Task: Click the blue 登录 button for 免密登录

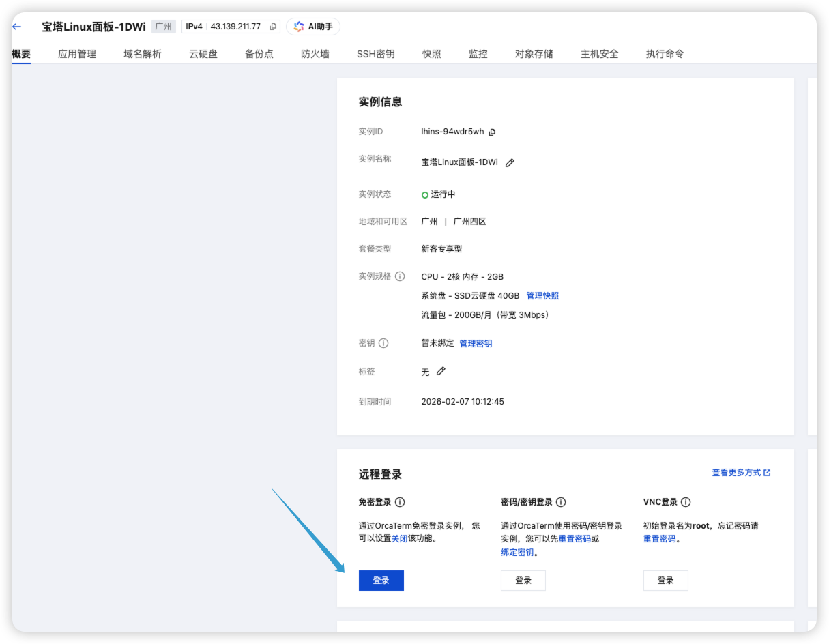Action: 381,581
